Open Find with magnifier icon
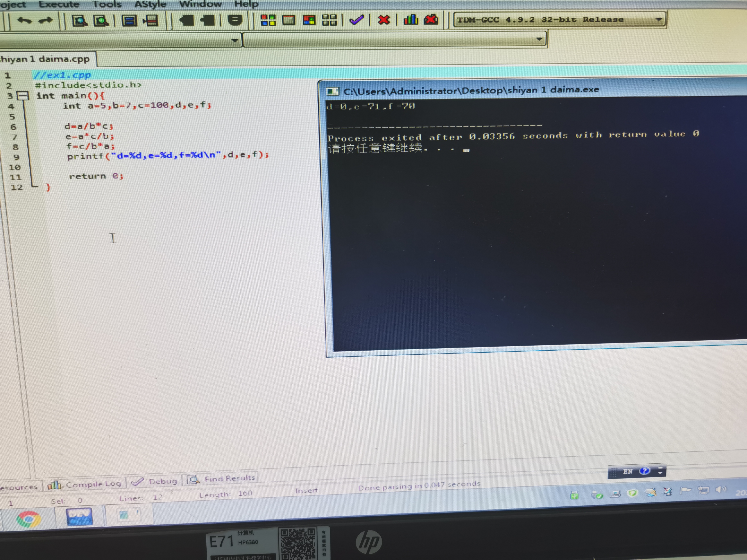This screenshot has width=747, height=560. [x=80, y=21]
